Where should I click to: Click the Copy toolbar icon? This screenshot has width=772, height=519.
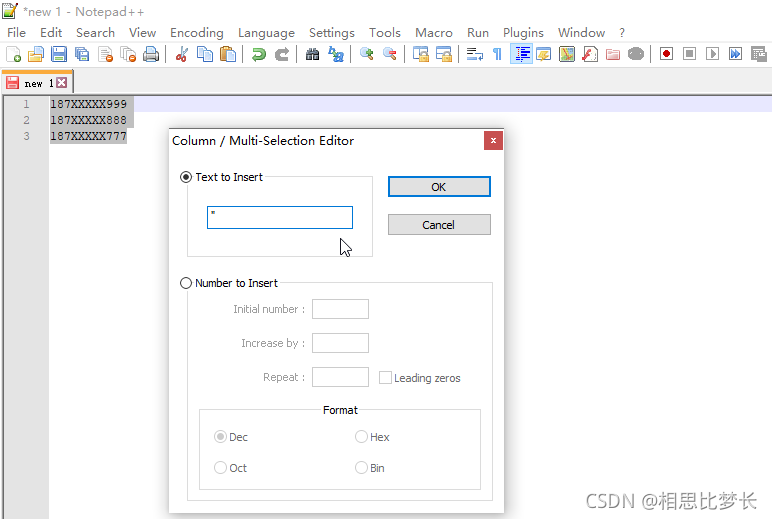click(x=205, y=54)
